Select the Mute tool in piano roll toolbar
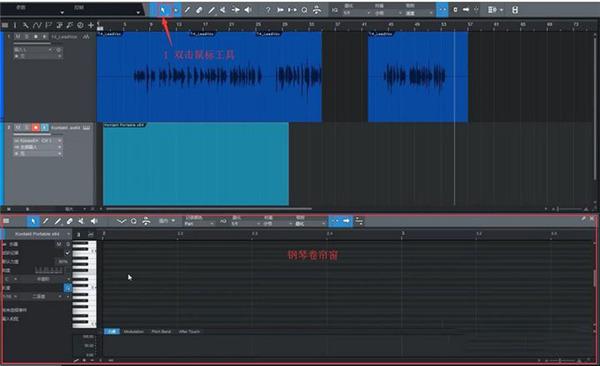The image size is (600, 366). [82, 221]
